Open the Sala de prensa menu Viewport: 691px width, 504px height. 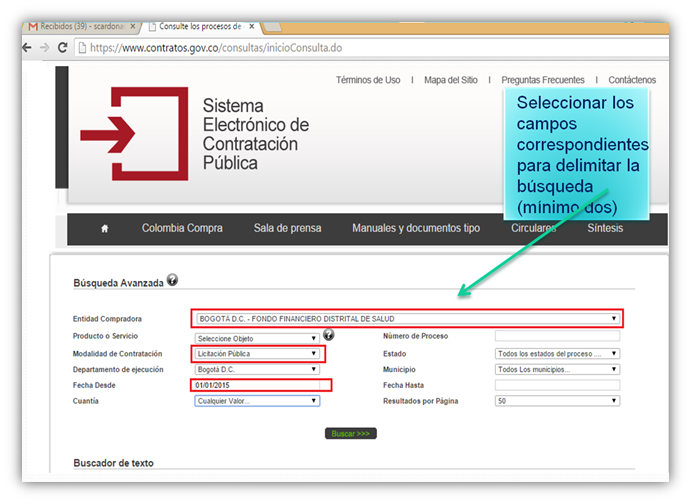pyautogui.click(x=287, y=228)
